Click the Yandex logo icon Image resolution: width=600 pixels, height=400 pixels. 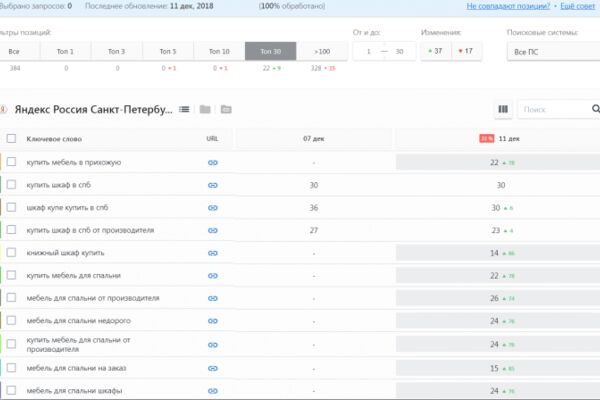pyautogui.click(x=3, y=109)
